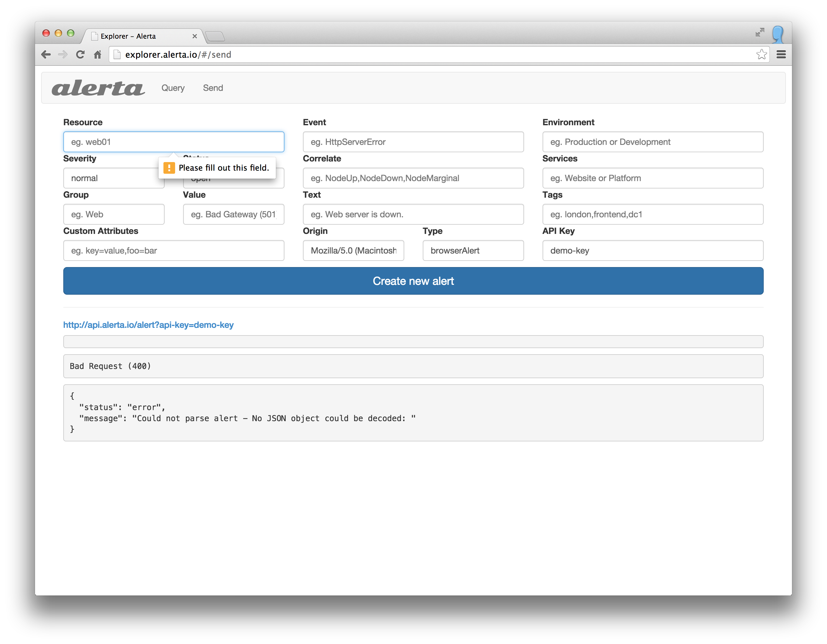
Task: Open the Query nav item
Action: click(173, 88)
